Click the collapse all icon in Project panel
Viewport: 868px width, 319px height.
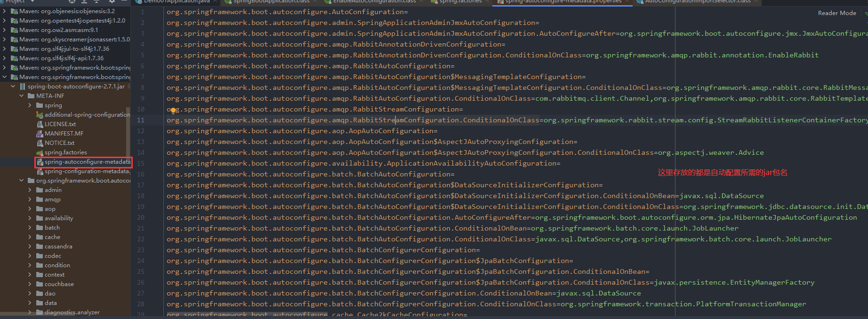pos(96,1)
